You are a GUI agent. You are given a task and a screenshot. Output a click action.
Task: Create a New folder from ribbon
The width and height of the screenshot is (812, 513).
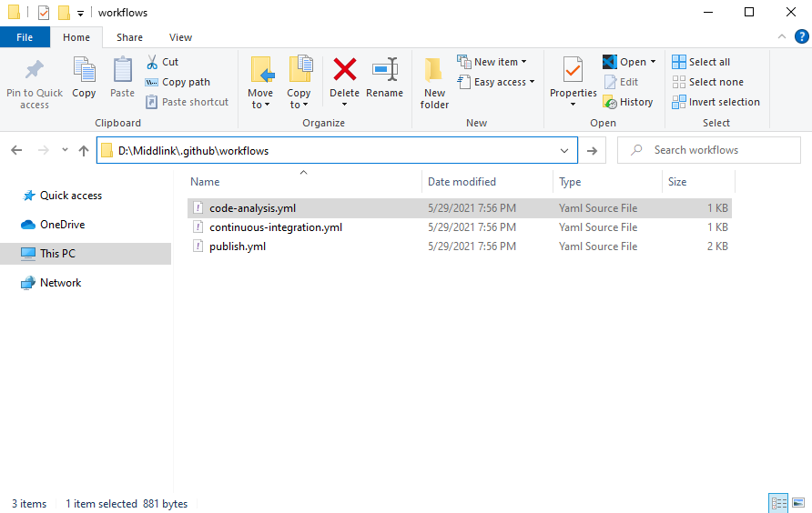click(434, 82)
